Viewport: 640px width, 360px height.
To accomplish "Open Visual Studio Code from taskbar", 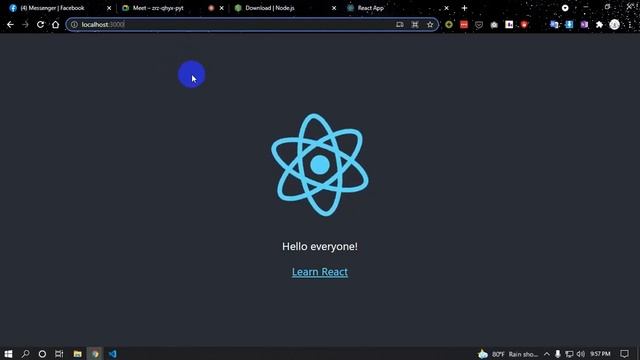I will (113, 353).
